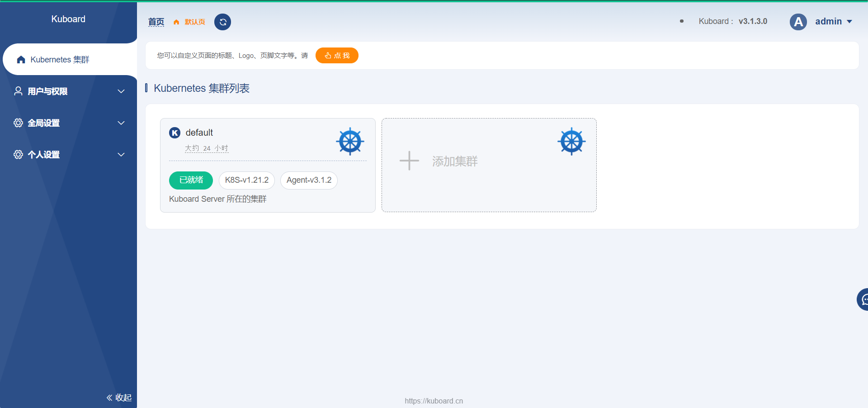868x408 pixels.
Task: Open the https://kuboard.cn footer link
Action: pos(434,401)
